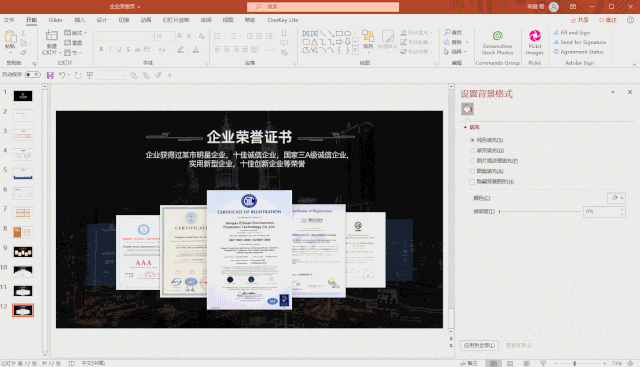640x367 pixels.
Task: Click the undo arrow icon
Action: click(x=62, y=75)
